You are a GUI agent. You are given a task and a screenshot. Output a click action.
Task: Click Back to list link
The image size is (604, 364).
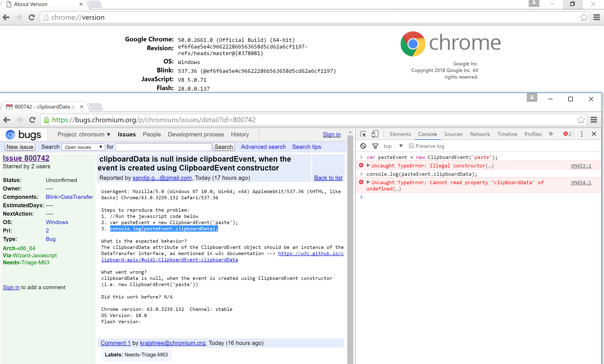click(x=328, y=178)
